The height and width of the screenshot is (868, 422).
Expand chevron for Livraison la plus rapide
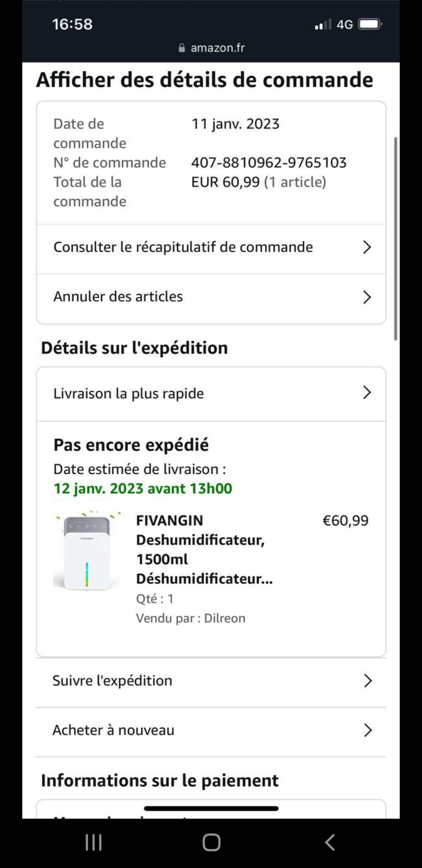(x=367, y=393)
